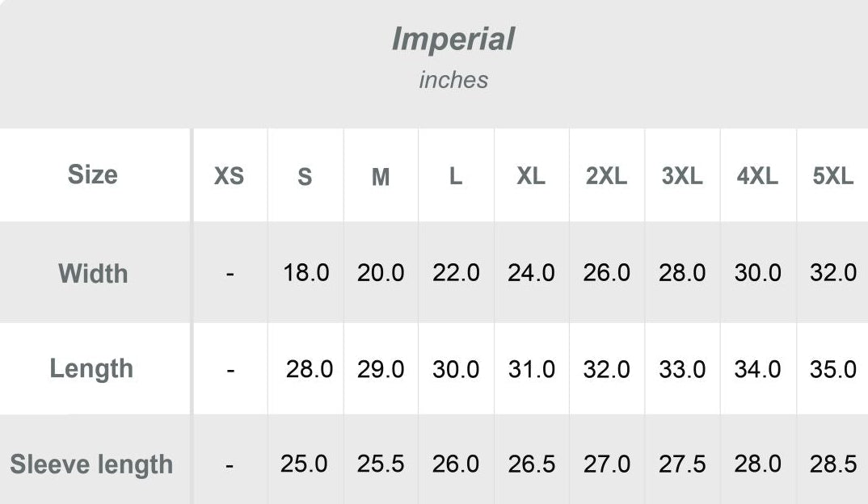
Task: Click the Imperial heading
Action: (453, 39)
